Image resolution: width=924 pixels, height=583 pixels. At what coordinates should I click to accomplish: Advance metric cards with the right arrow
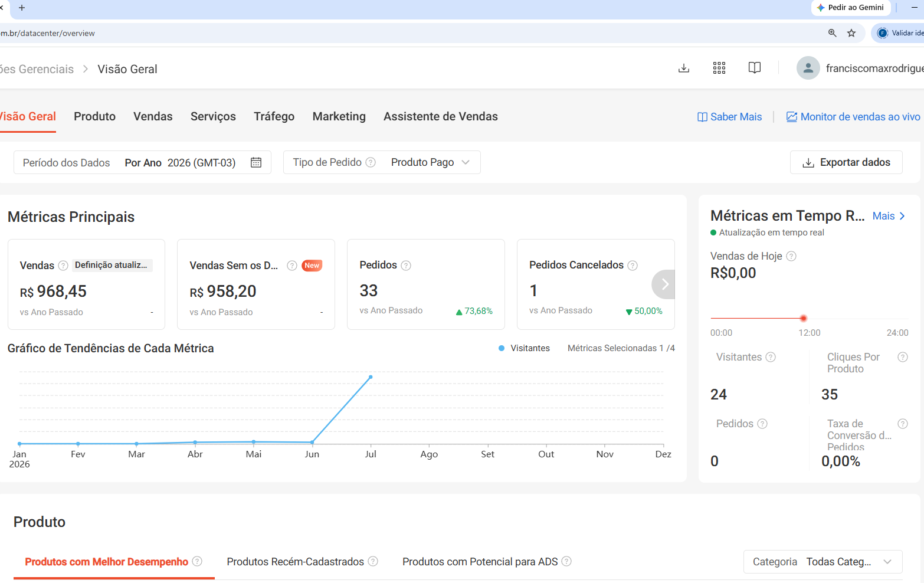664,284
